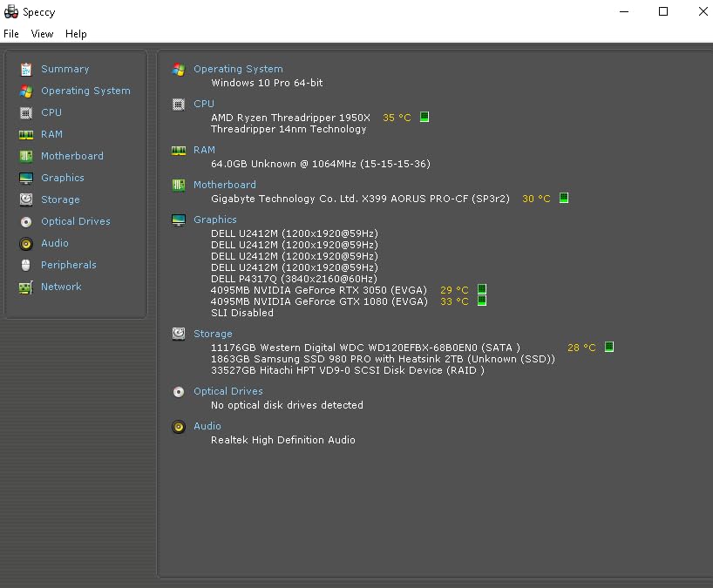This screenshot has height=588, width=713.
Task: Click the Summary clipboard icon in sidebar
Action: tap(26, 69)
